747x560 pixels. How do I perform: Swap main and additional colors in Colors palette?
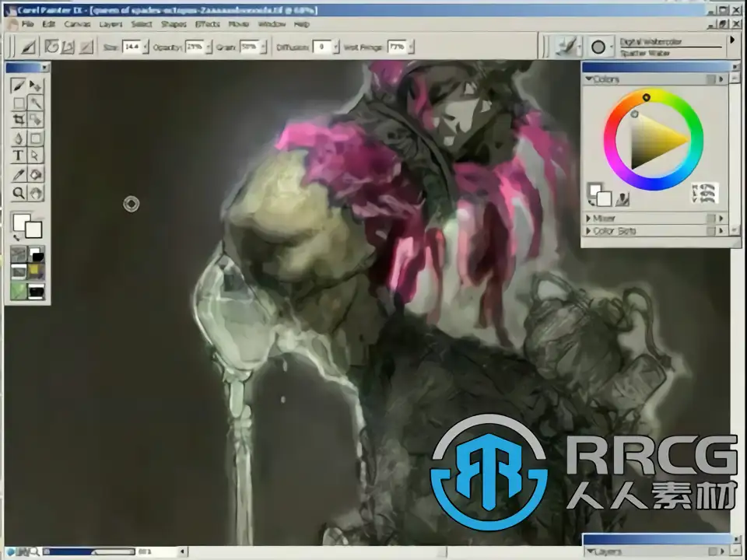pos(591,203)
